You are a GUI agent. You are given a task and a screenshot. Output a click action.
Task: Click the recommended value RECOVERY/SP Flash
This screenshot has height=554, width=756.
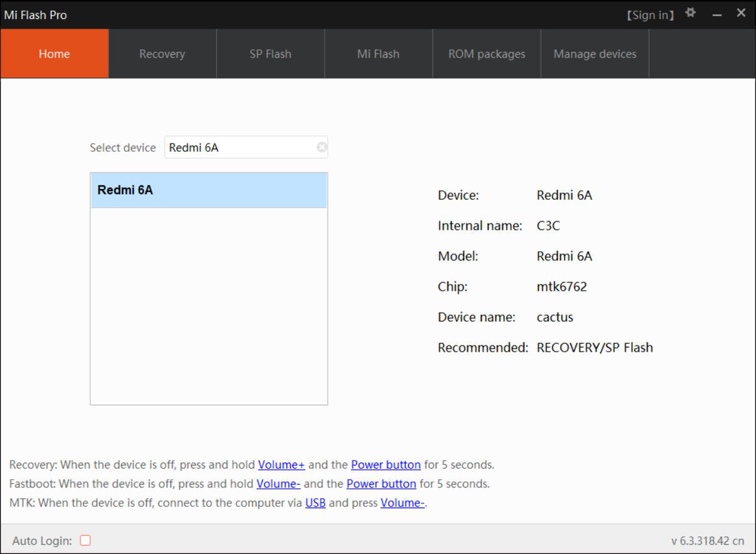(594, 348)
